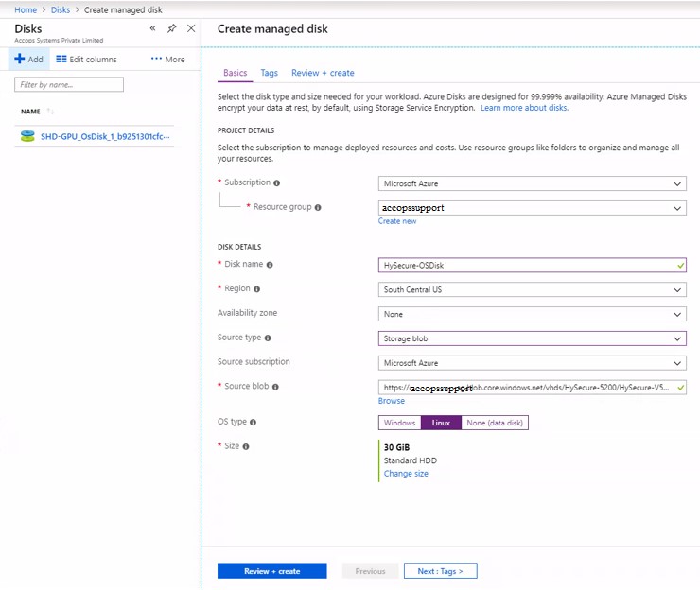Show Source type info icon
The height and width of the screenshot is (590, 700).
[268, 338]
